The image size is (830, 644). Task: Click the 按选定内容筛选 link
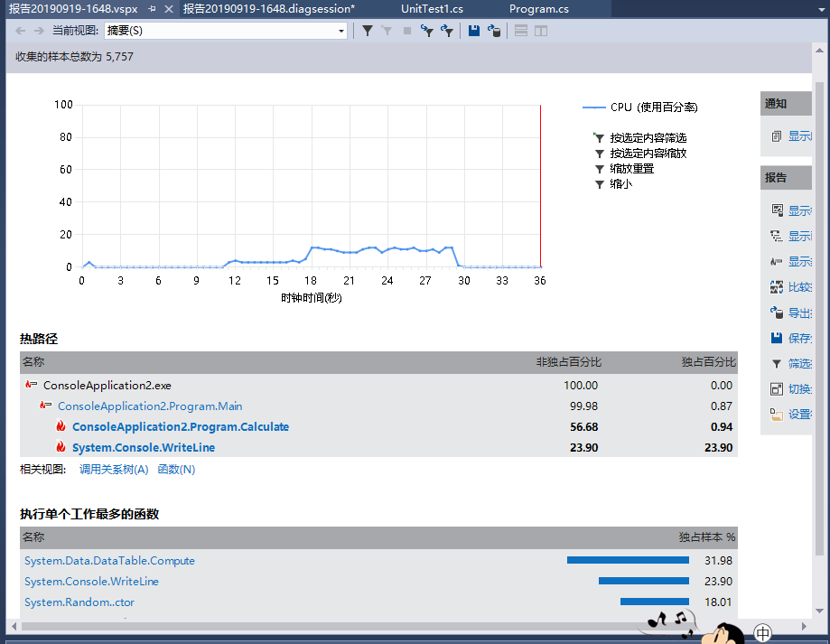tap(648, 137)
